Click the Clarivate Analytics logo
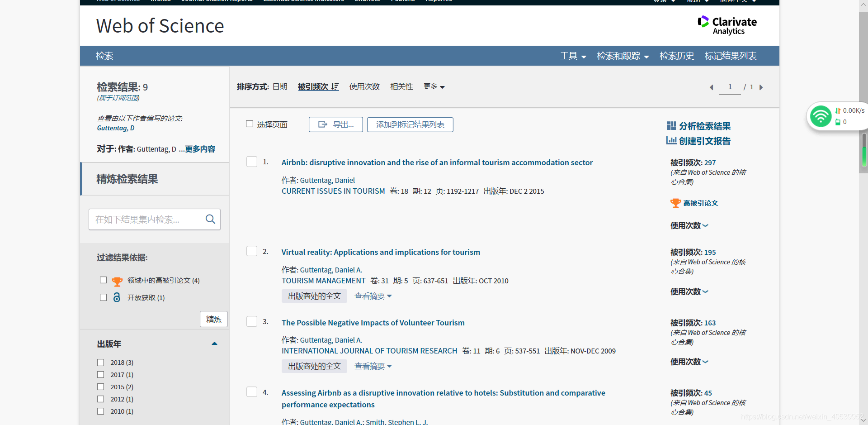 pyautogui.click(x=727, y=26)
